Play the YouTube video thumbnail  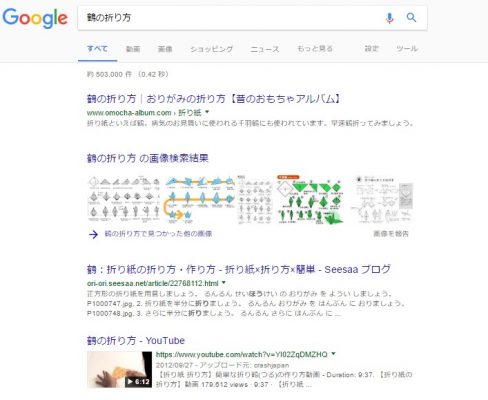tap(119, 370)
